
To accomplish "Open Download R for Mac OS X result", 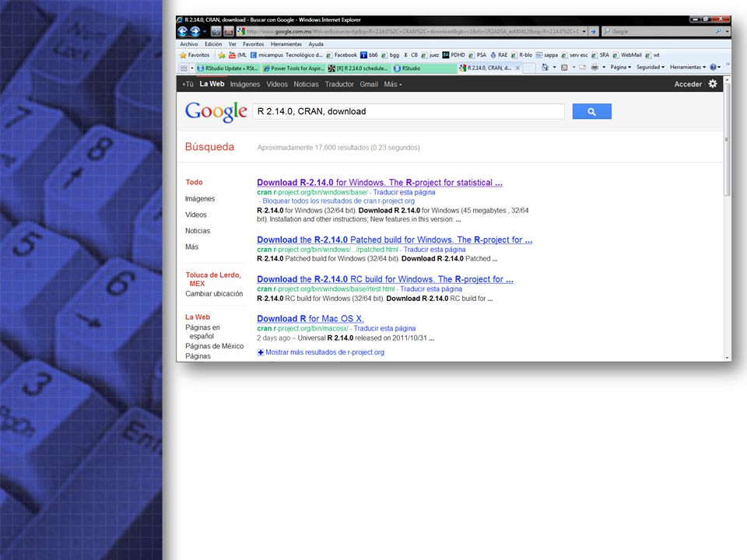I will point(310,319).
